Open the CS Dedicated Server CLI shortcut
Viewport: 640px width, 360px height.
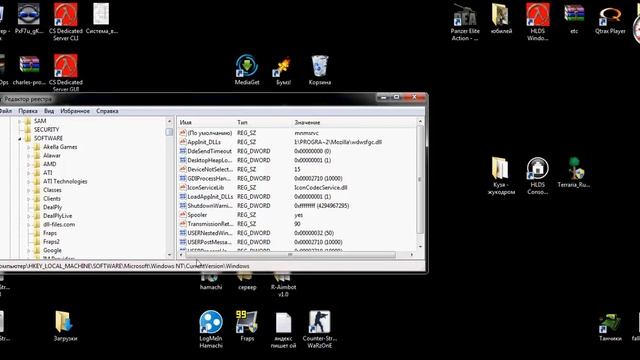[x=66, y=21]
